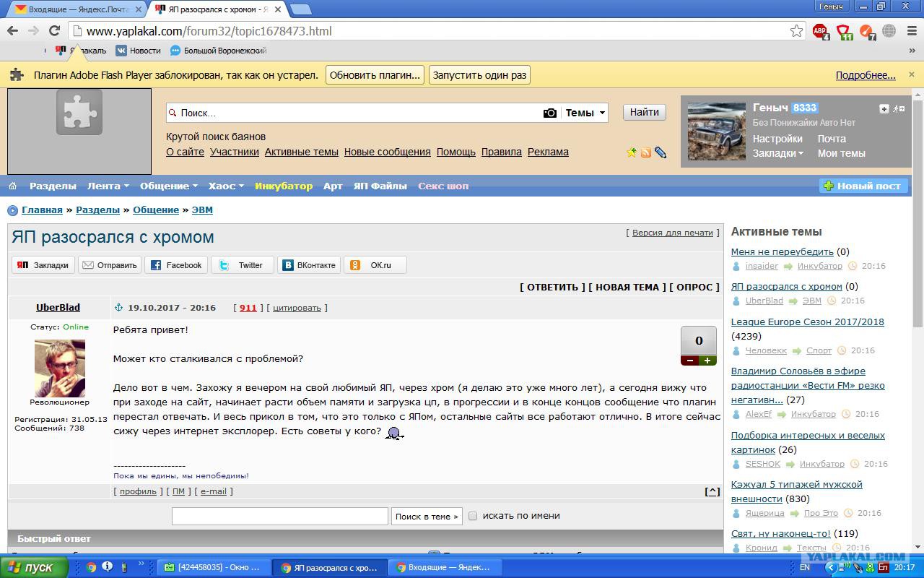Image resolution: width=924 pixels, height=578 pixels.
Task: Open the Chrome hamburger menu
Action: click(x=910, y=30)
